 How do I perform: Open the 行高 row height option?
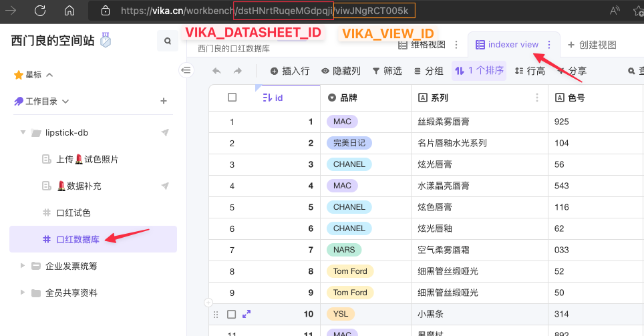coord(530,71)
